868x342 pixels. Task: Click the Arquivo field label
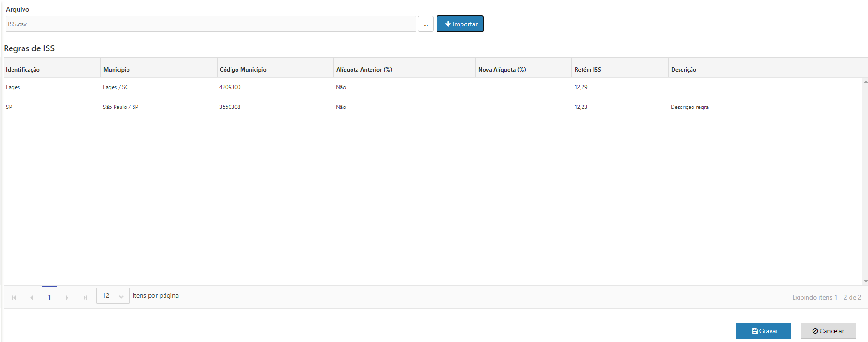18,9
